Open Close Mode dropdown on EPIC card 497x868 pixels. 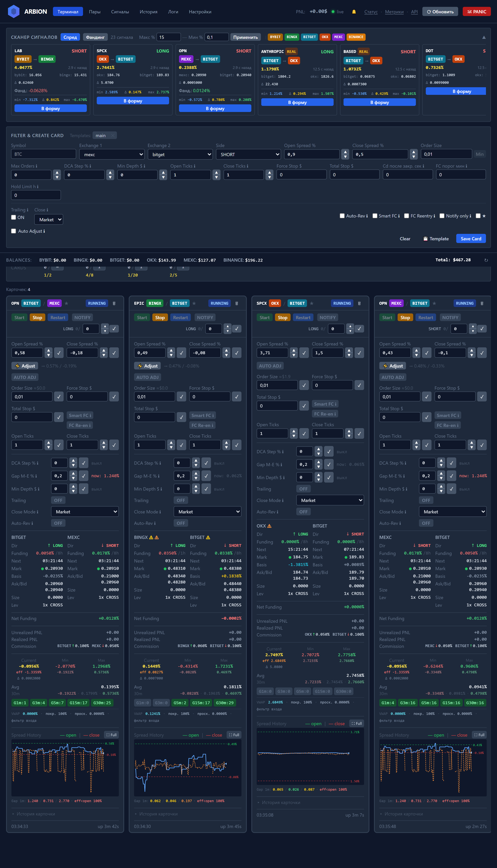(x=208, y=512)
